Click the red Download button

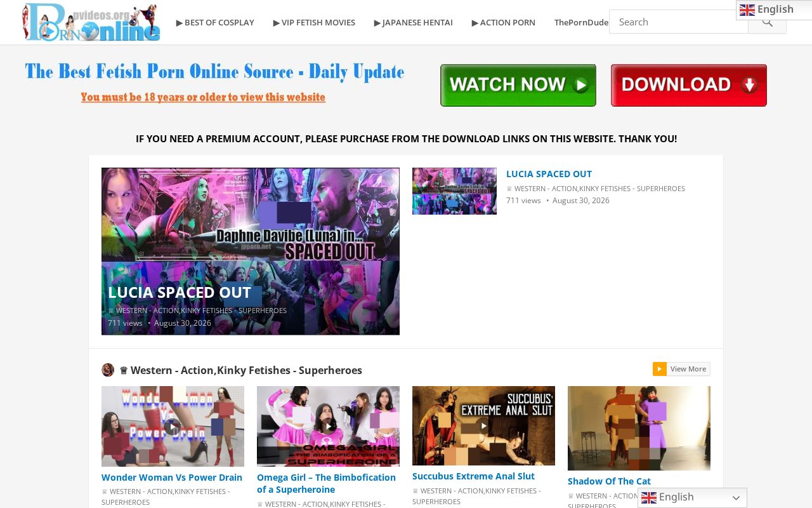pyautogui.click(x=689, y=85)
